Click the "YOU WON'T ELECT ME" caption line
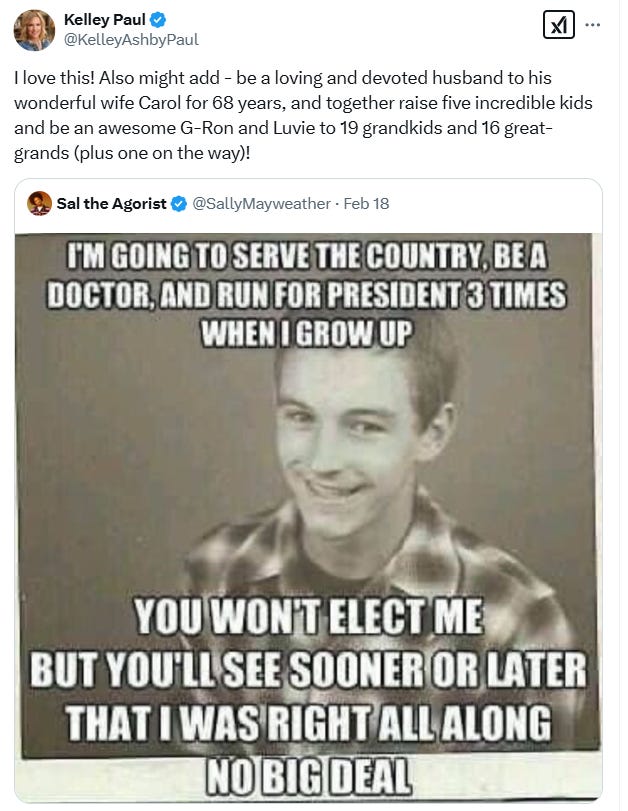 [x=309, y=615]
